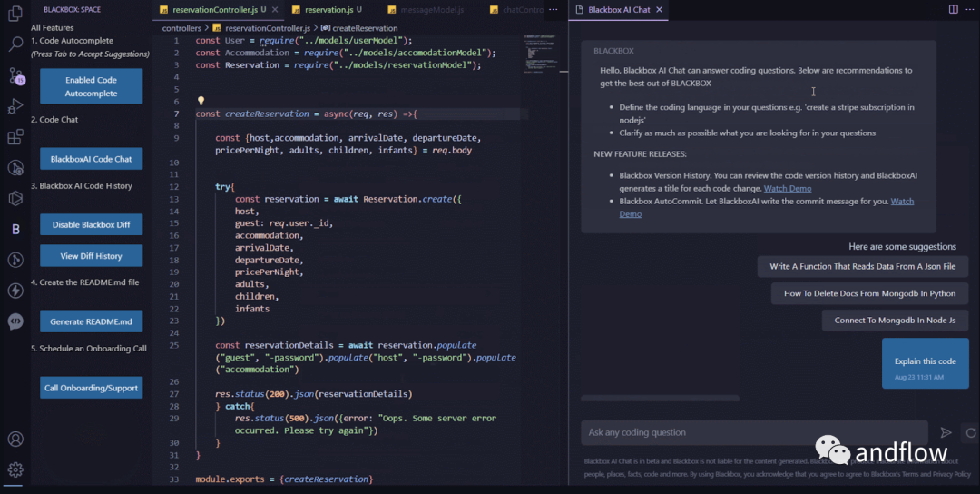Viewport: 980px width, 494px height.
Task: Click 'res.status(200).json(reservationDetails)' on line 27
Action: tap(314, 394)
